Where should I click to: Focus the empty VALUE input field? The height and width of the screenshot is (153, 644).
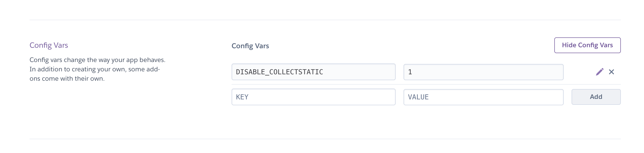pyautogui.click(x=483, y=97)
